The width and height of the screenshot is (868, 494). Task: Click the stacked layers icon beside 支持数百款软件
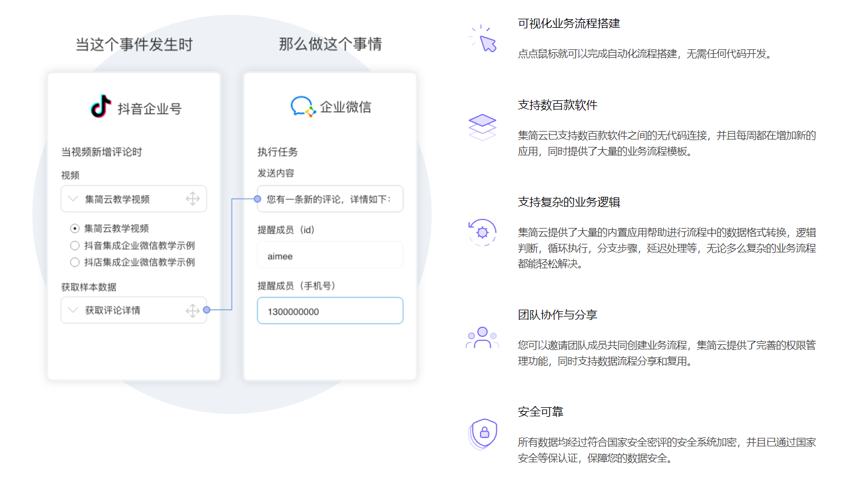click(x=482, y=124)
